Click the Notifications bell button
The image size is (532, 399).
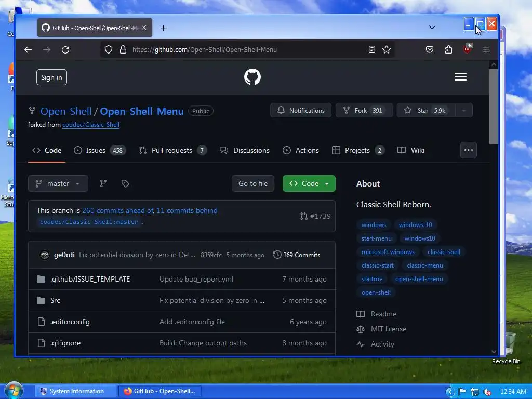click(301, 110)
